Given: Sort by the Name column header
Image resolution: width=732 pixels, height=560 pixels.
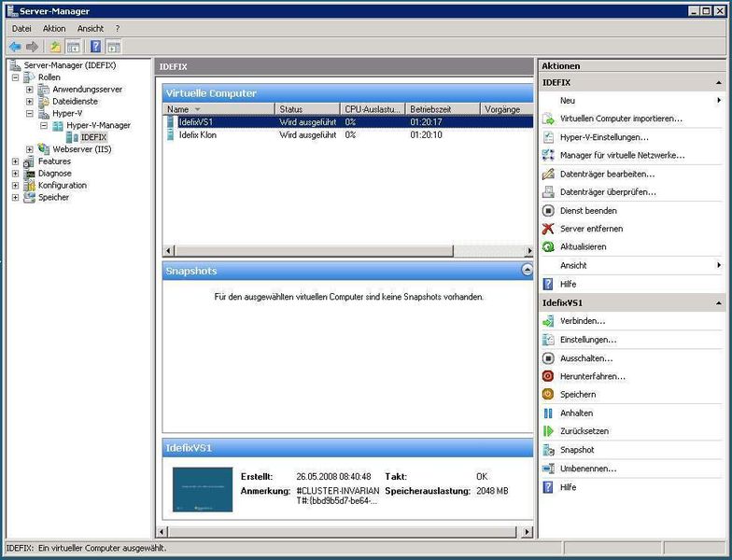Looking at the screenshot, I should click(x=218, y=109).
